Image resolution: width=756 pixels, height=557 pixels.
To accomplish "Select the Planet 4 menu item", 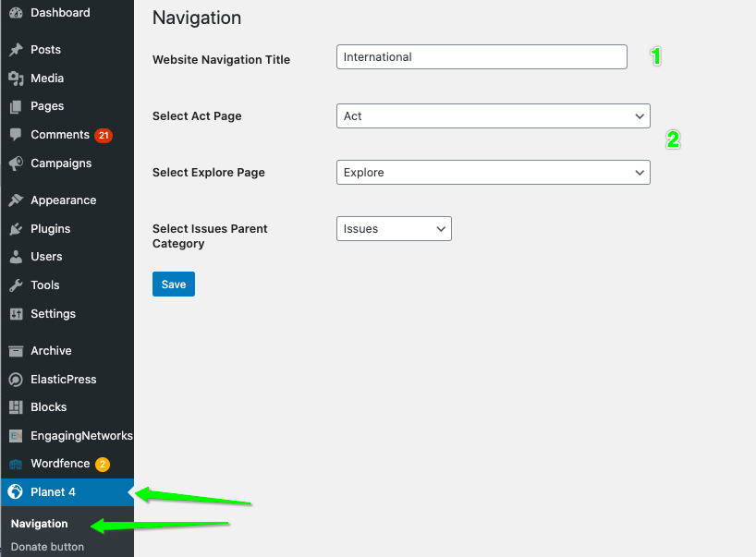I will click(67, 492).
